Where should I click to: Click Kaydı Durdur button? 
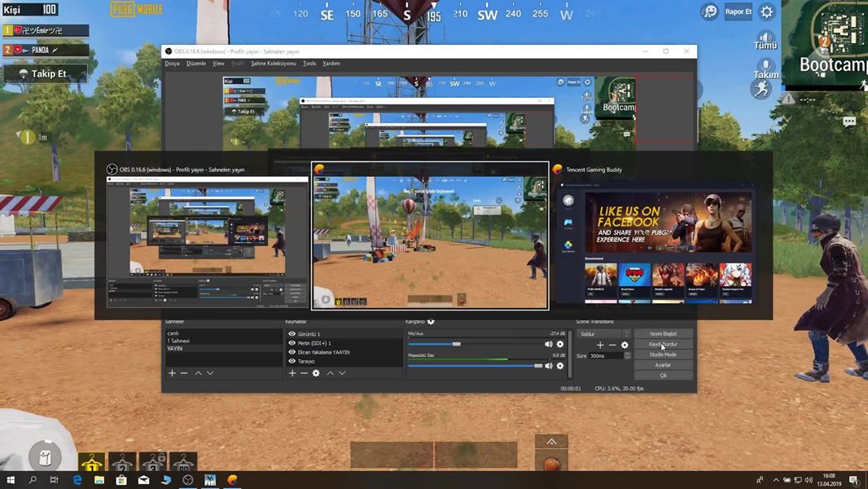pos(663,344)
